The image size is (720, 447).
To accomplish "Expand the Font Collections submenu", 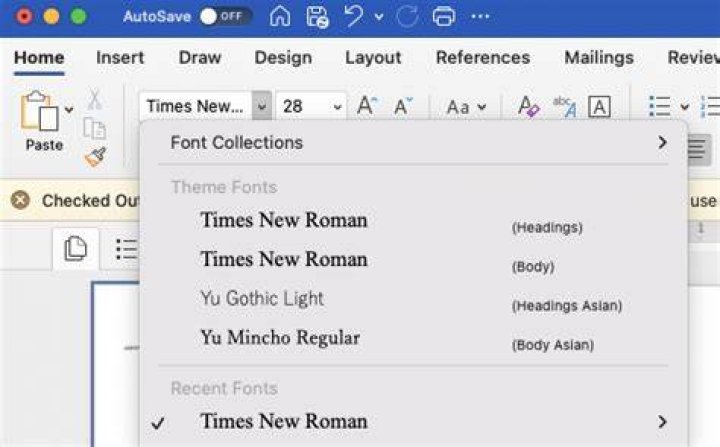I will click(x=413, y=142).
